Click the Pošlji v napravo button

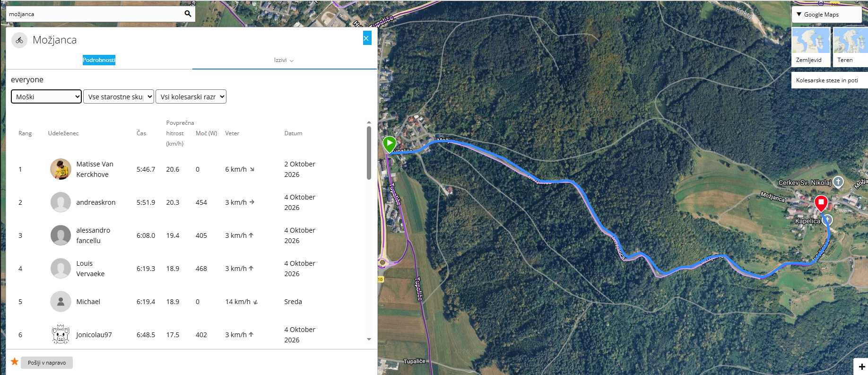point(47,363)
